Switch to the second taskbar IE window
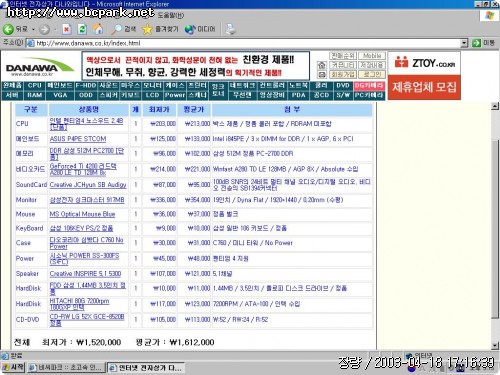Viewport: 500px width, 375px height. (146, 368)
